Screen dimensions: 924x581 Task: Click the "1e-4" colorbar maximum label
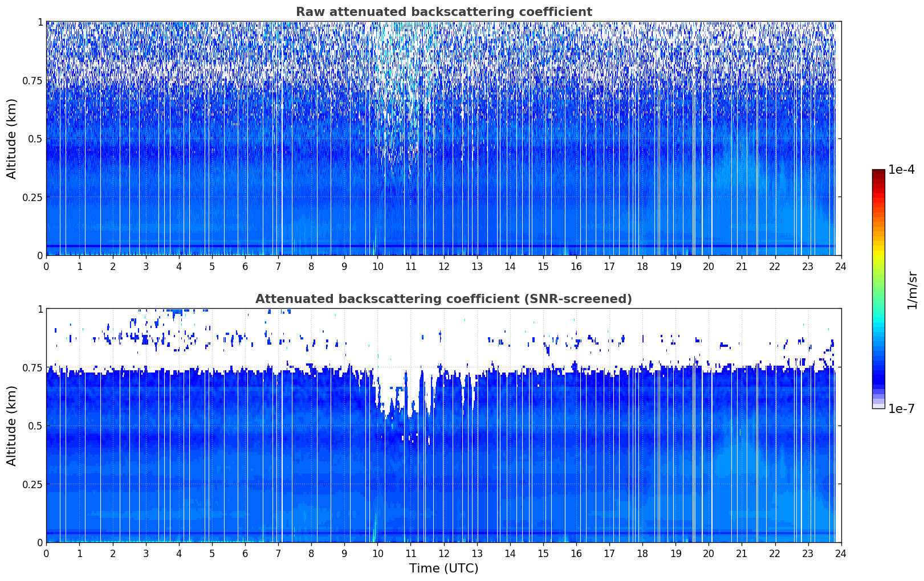[x=901, y=170]
